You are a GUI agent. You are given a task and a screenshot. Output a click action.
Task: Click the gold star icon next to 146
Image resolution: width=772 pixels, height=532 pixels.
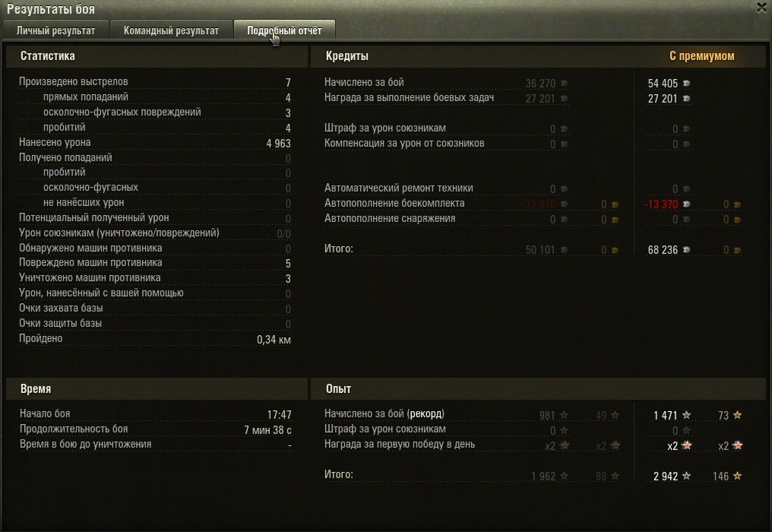pyautogui.click(x=737, y=476)
